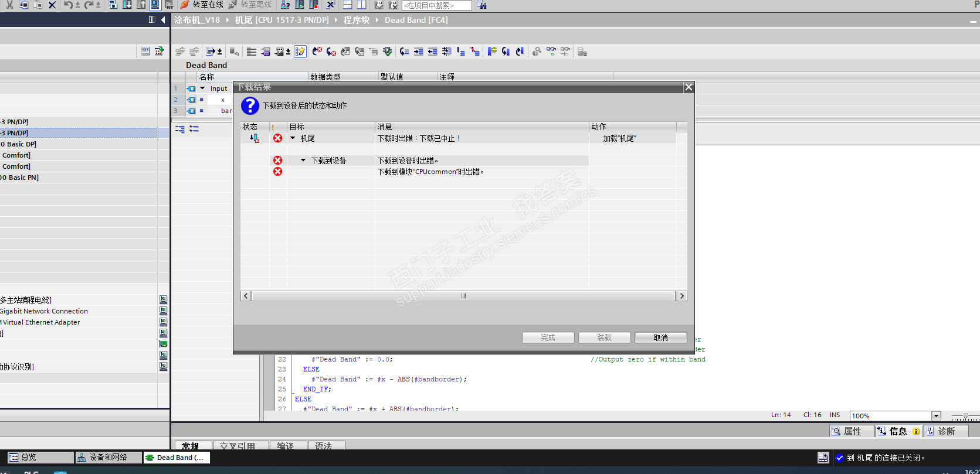Click the 取消 (Cancel) button
Viewport: 980px width, 474px height.
click(661, 337)
